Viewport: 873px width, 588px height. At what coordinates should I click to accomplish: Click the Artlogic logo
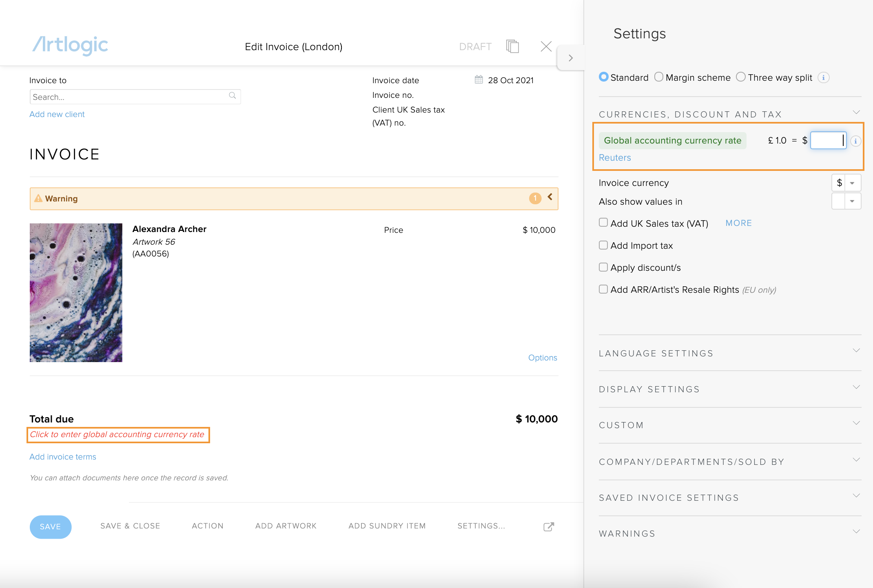pyautogui.click(x=70, y=45)
